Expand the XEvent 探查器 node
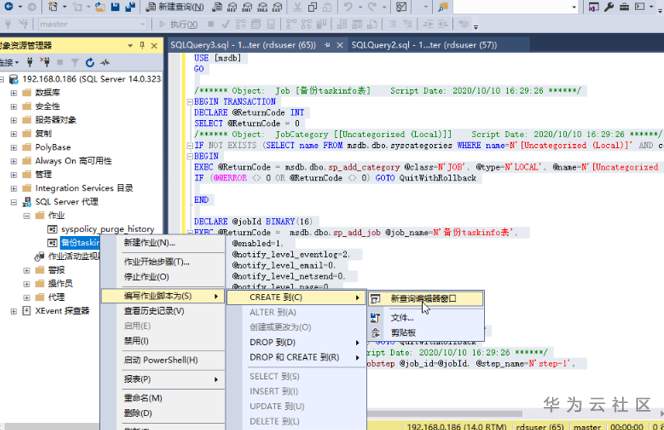 14,311
